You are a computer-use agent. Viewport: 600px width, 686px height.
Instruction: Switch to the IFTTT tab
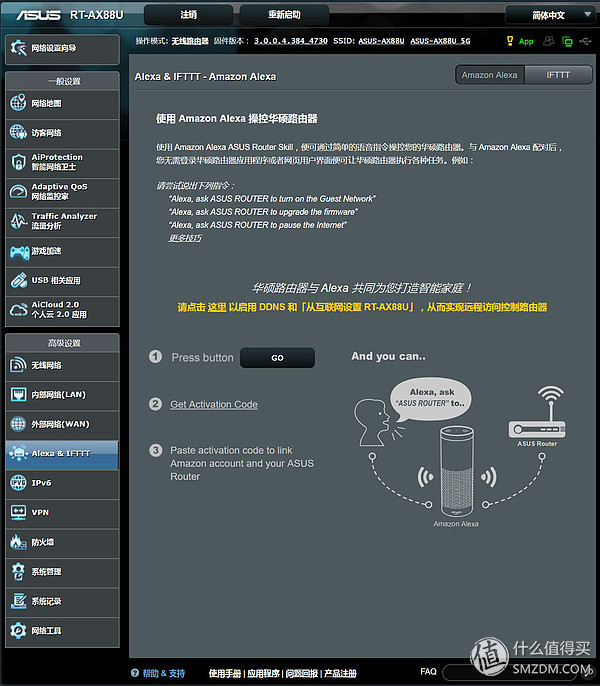tap(558, 75)
